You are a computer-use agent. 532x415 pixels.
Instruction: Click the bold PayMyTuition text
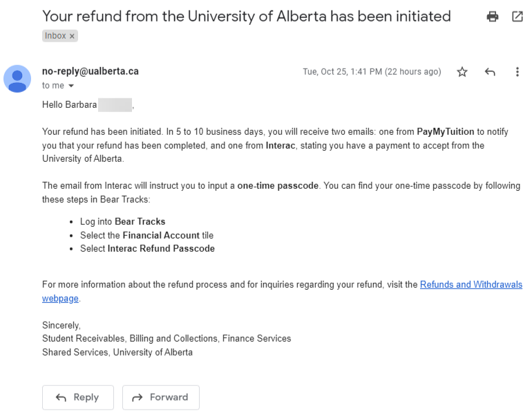[x=446, y=131]
